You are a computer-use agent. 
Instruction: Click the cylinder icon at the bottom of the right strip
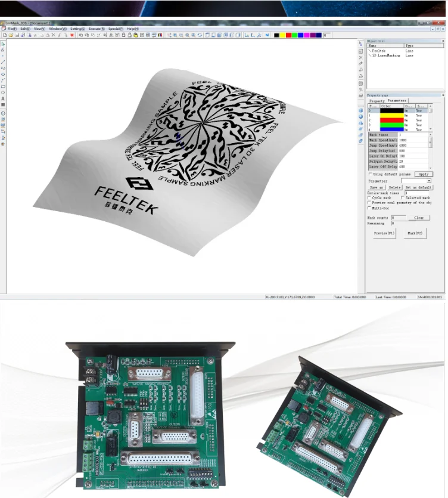[360, 141]
